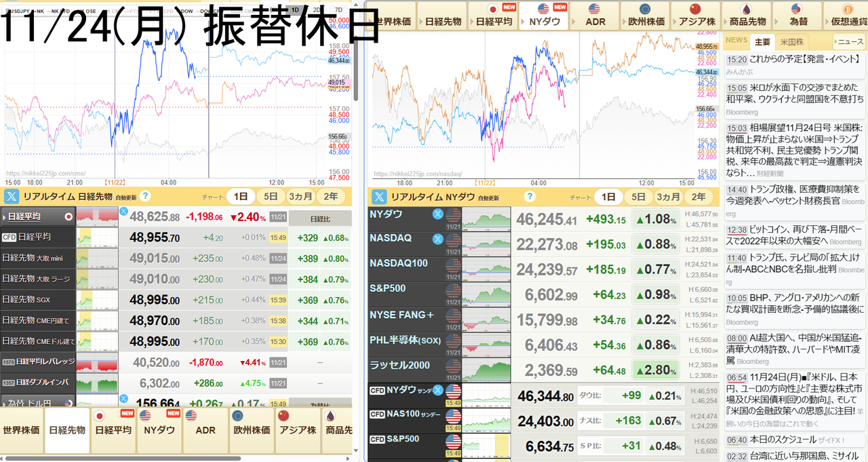Viewport: 868px width, 462px height.
Task: Click the EU flag icon on top 欧州株価 tab
Action: coord(644,9)
